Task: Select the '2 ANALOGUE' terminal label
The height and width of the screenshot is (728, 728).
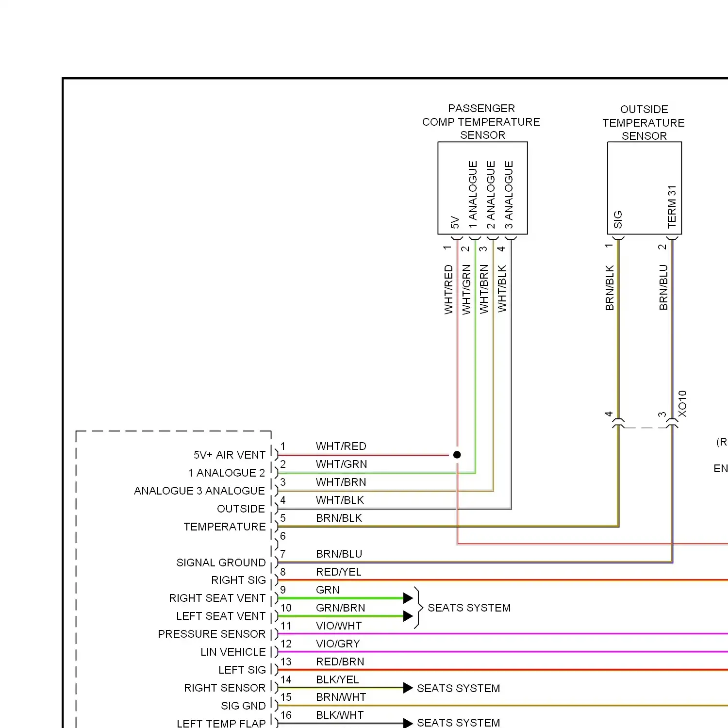Action: 491,195
